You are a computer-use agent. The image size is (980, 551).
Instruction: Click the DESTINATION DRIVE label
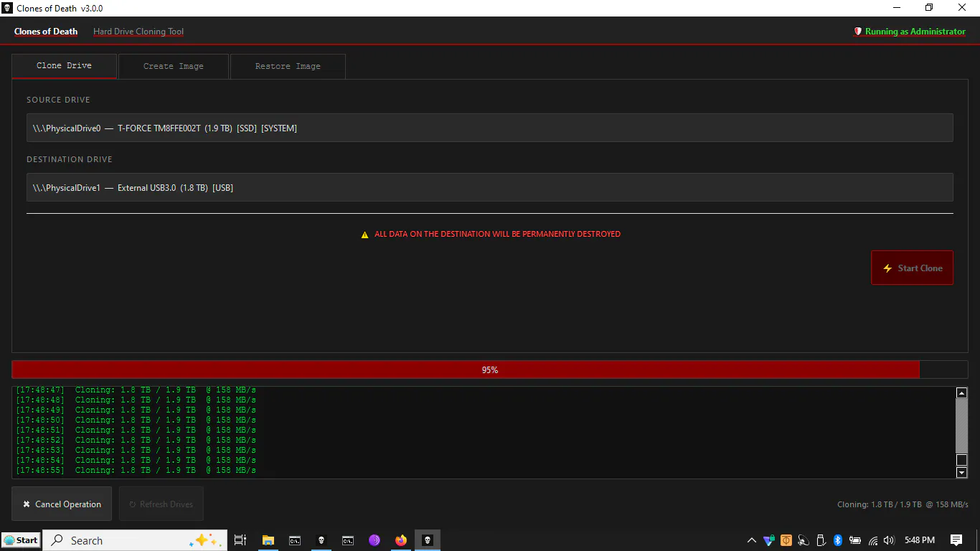70,159
